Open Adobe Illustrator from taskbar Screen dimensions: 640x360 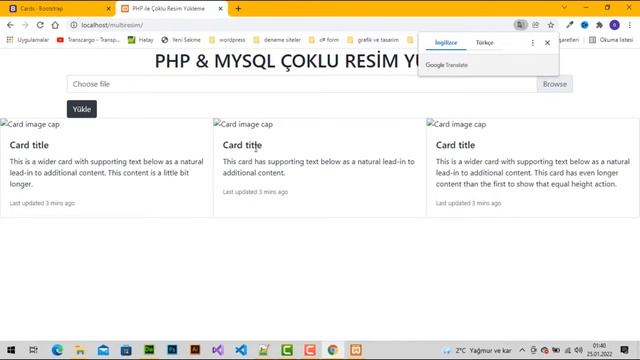point(195,350)
